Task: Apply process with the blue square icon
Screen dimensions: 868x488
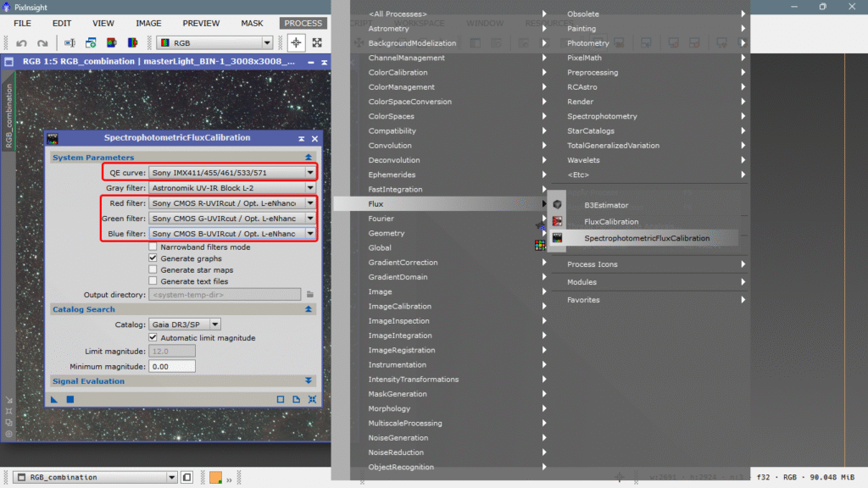Action: click(70, 400)
